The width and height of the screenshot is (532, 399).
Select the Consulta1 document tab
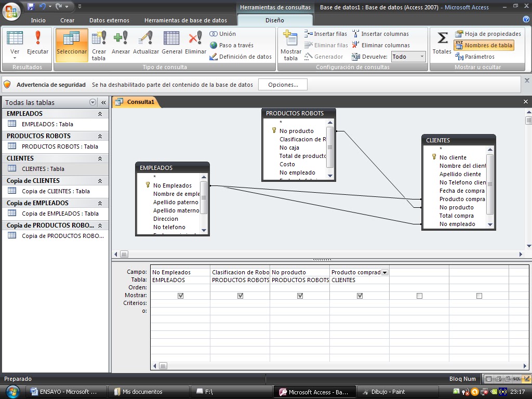coord(136,102)
